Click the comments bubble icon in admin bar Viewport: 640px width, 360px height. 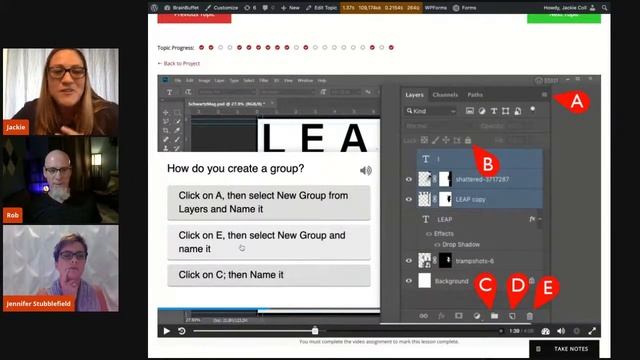point(265,8)
